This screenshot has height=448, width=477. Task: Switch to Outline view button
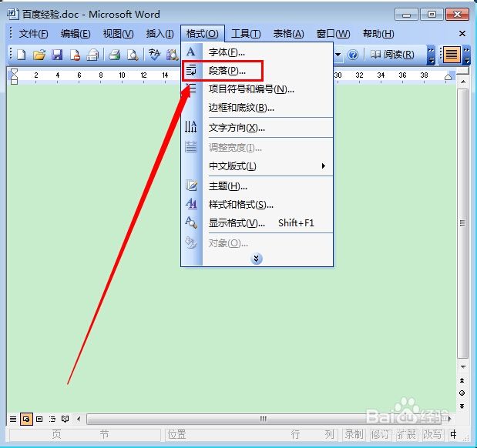[x=52, y=419]
